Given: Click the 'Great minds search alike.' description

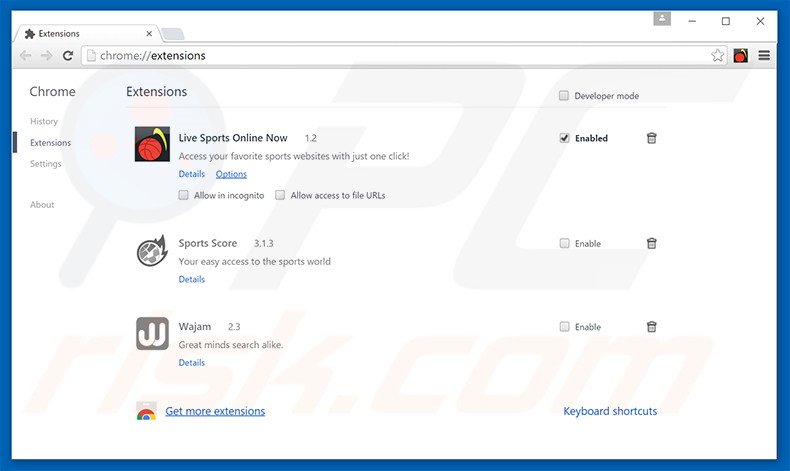Looking at the screenshot, I should pyautogui.click(x=231, y=345).
